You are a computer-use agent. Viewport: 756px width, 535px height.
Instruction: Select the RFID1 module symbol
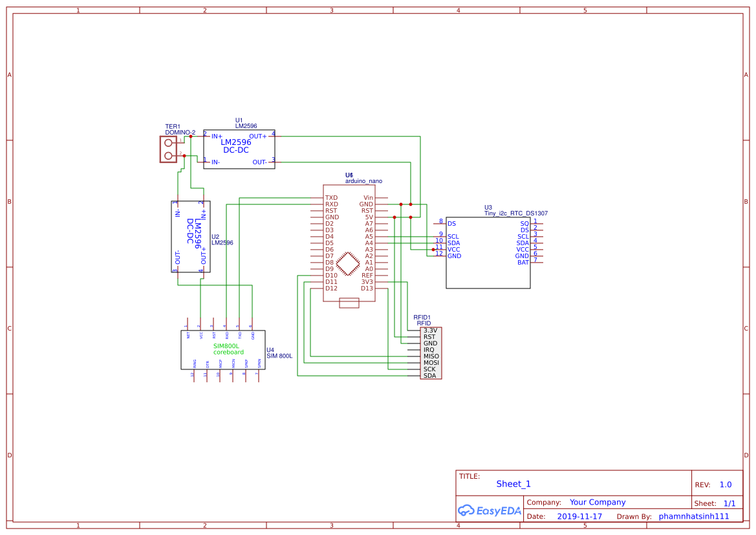pos(431,353)
